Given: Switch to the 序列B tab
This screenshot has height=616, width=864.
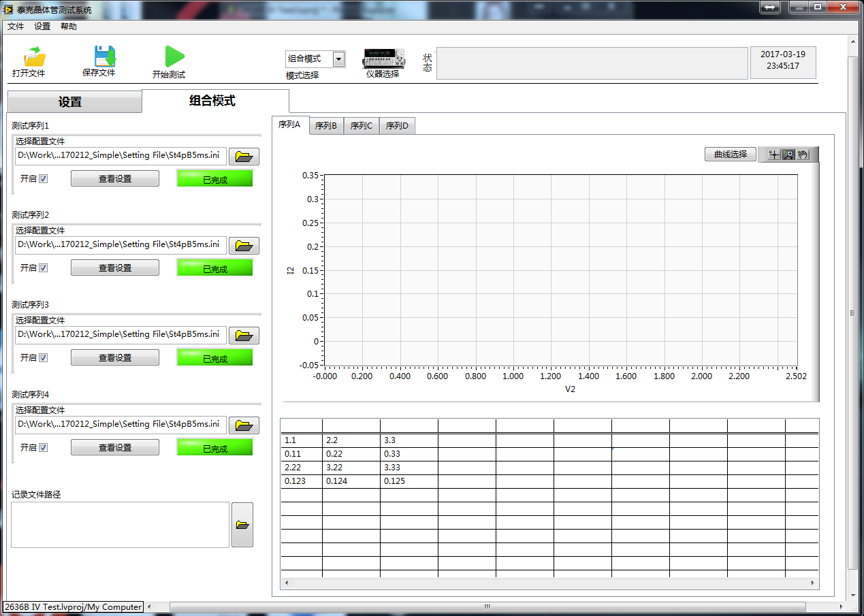Looking at the screenshot, I should tap(325, 126).
